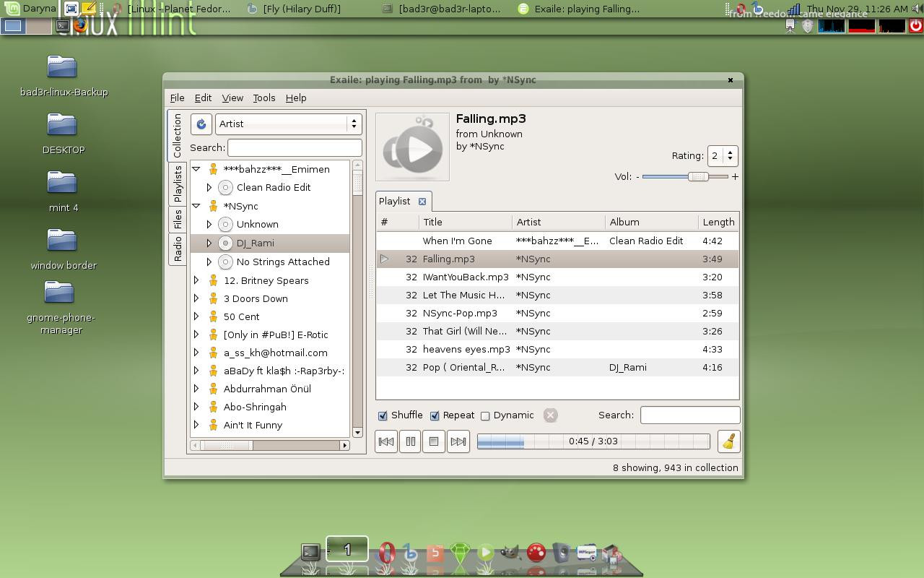Sort playlist by Album column header

pyautogui.click(x=652, y=222)
